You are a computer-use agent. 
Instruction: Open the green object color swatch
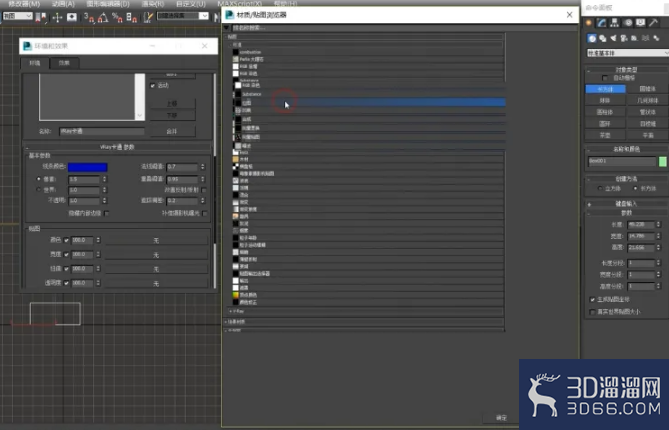(663, 161)
